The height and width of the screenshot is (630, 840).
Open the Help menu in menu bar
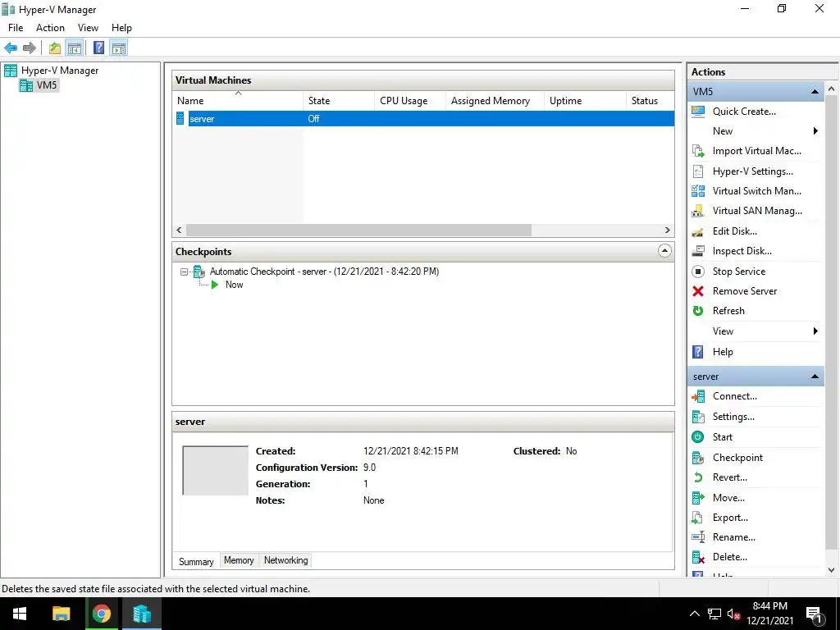[121, 28]
